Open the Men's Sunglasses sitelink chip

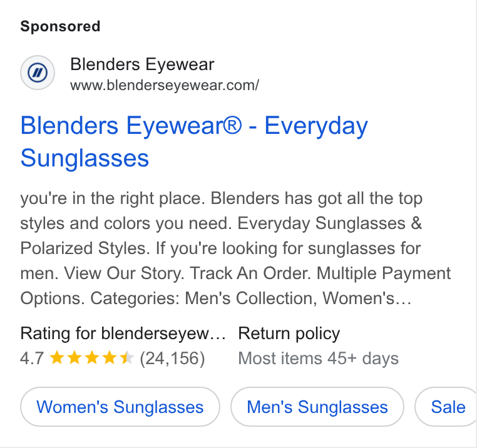[317, 407]
